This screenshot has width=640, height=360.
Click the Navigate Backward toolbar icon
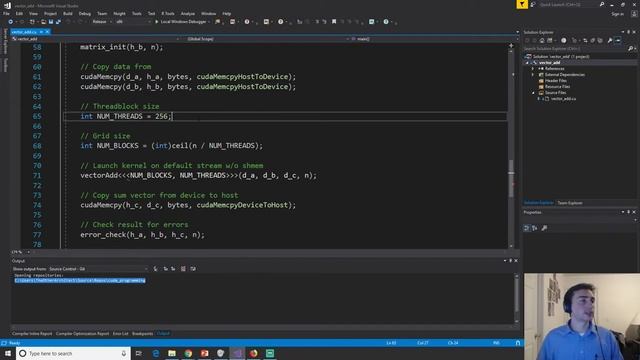point(11,22)
